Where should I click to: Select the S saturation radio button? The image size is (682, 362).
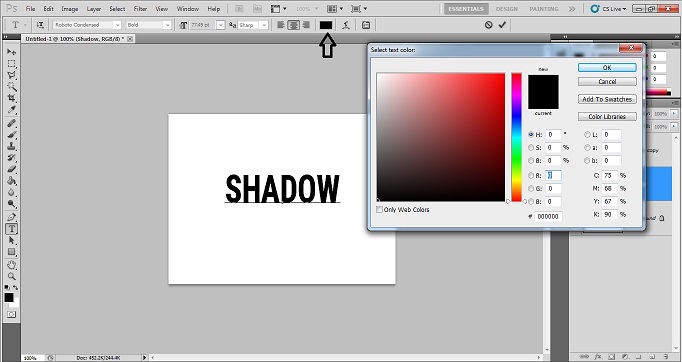coord(531,147)
